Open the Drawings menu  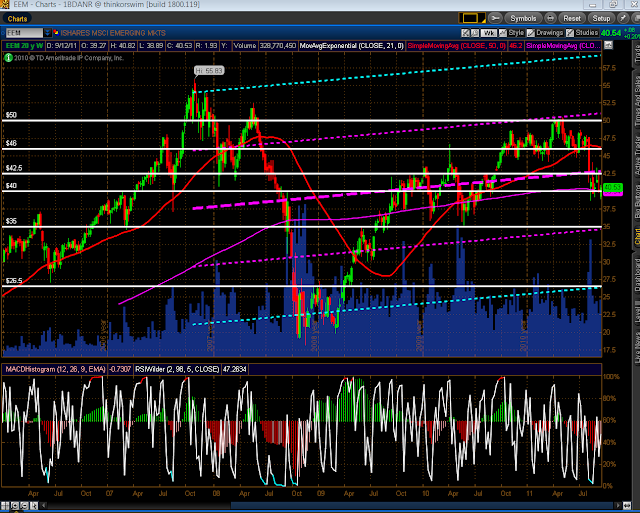click(545, 33)
